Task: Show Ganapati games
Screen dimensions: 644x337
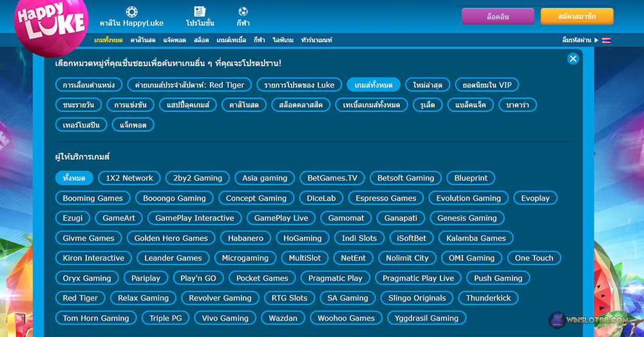Action: pos(401,218)
